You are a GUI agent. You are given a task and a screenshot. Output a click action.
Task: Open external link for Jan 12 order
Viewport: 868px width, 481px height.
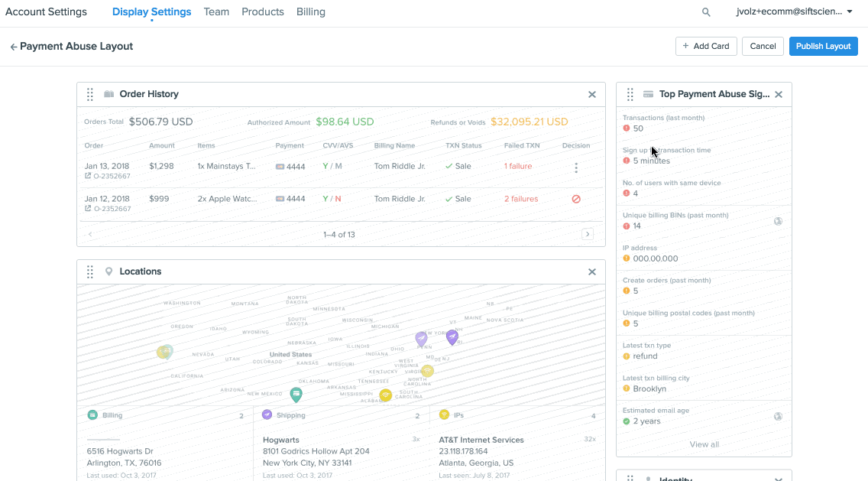[x=87, y=208]
